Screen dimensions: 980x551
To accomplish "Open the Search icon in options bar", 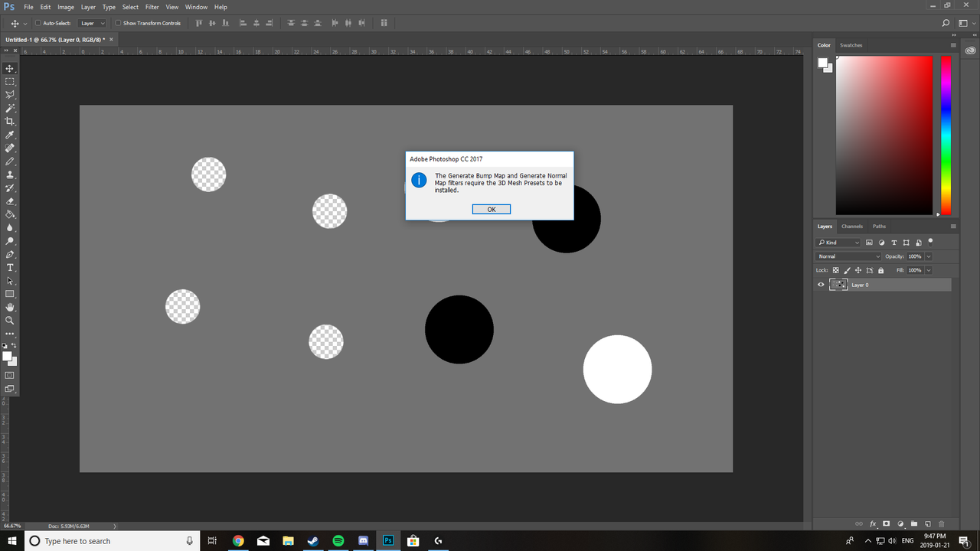I will [946, 23].
